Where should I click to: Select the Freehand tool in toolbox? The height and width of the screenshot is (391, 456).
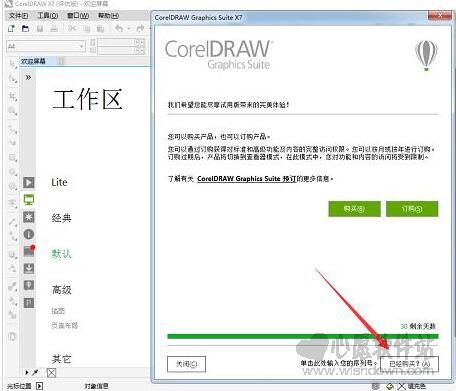coord(13,129)
